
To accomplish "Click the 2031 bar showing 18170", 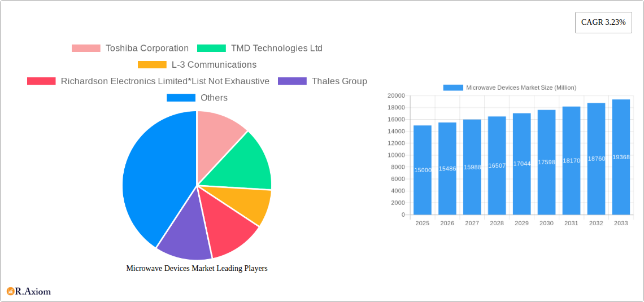I will (571, 160).
